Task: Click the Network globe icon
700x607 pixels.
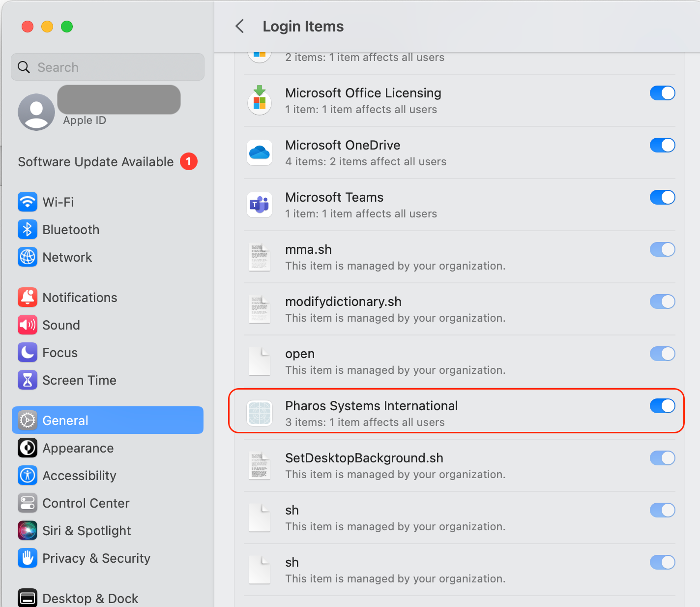Action: 28,257
